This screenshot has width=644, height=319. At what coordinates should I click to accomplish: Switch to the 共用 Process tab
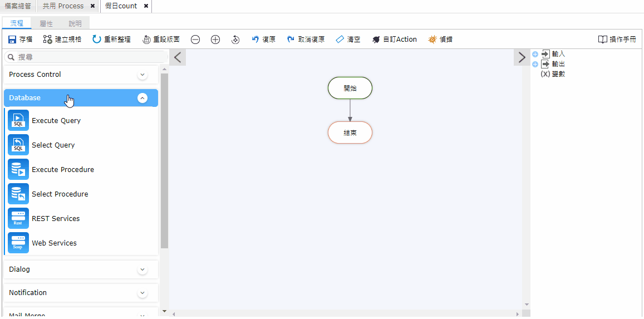[x=63, y=6]
